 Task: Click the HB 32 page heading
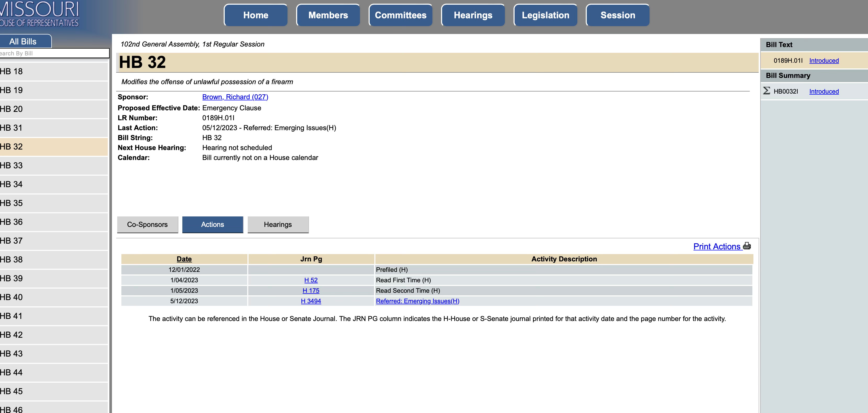tap(142, 62)
